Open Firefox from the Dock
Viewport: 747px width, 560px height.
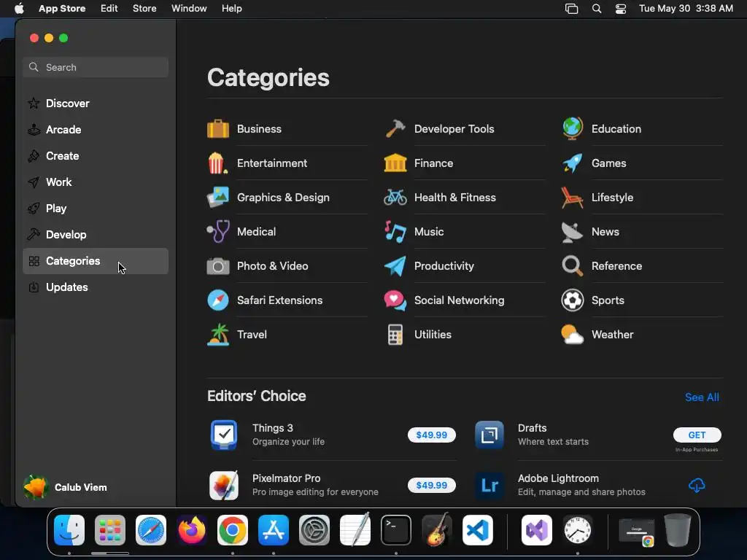tap(192, 530)
